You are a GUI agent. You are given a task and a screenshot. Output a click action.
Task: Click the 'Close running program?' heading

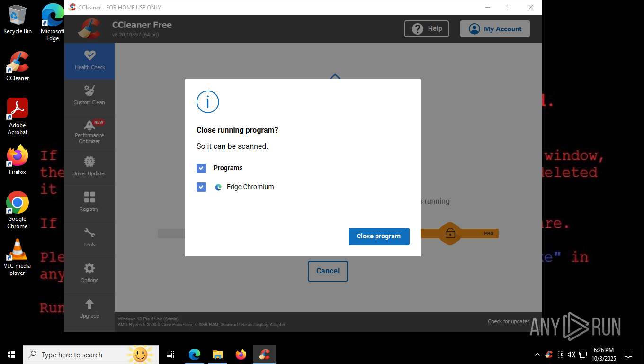[237, 130]
